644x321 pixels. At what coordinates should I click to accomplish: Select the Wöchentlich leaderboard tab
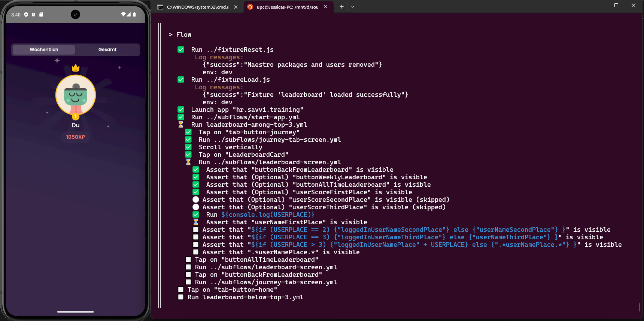point(44,49)
